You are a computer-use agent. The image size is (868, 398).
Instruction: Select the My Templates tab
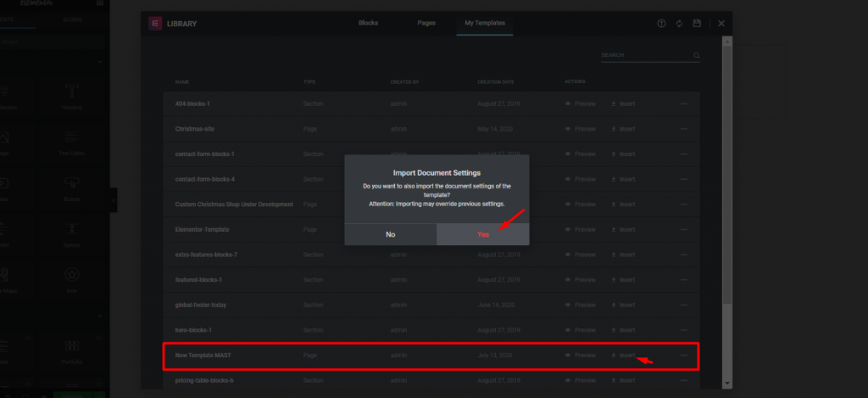[482, 23]
